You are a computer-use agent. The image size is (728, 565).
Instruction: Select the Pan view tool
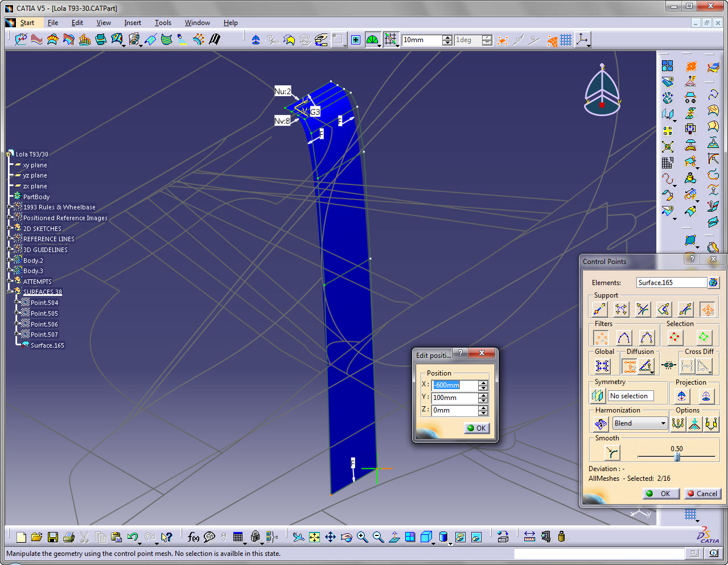pyautogui.click(x=331, y=537)
